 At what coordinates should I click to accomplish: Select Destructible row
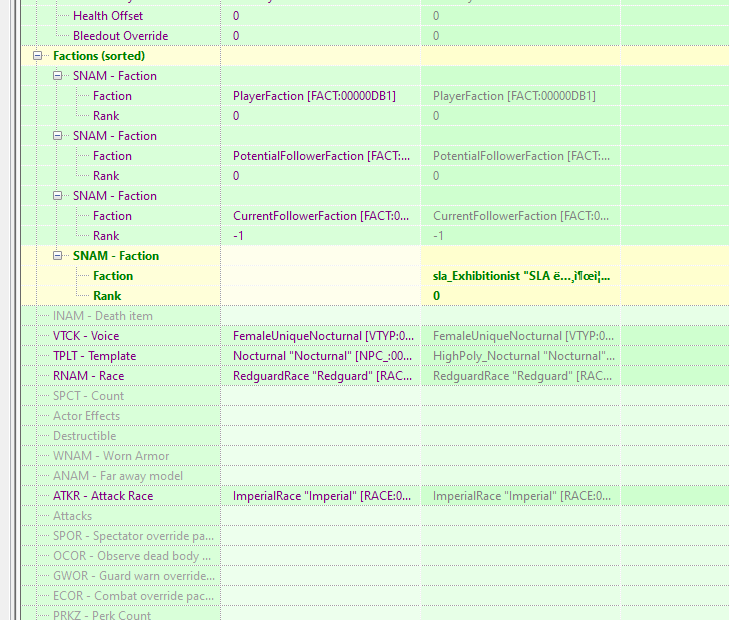tap(85, 435)
